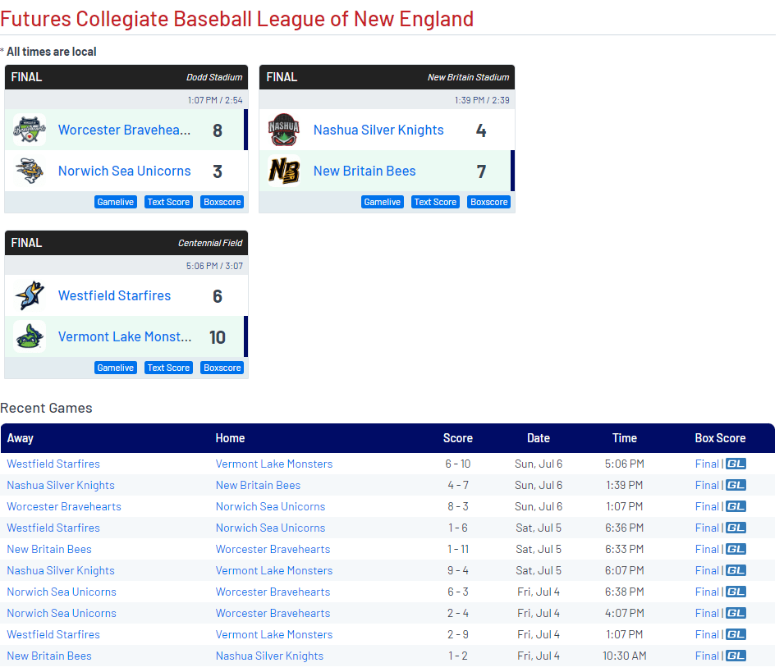
Task: Click the New Britain Bees logo
Action: (x=284, y=171)
